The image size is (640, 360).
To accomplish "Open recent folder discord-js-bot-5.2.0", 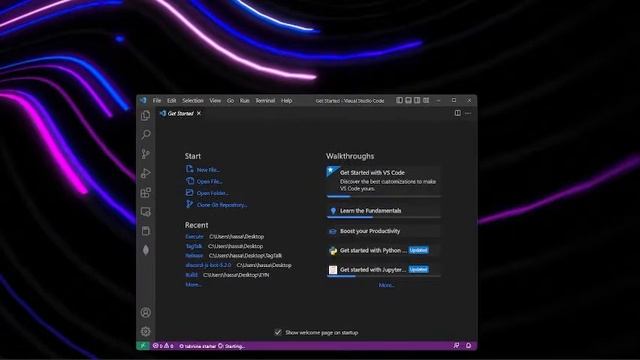I will (x=208, y=265).
